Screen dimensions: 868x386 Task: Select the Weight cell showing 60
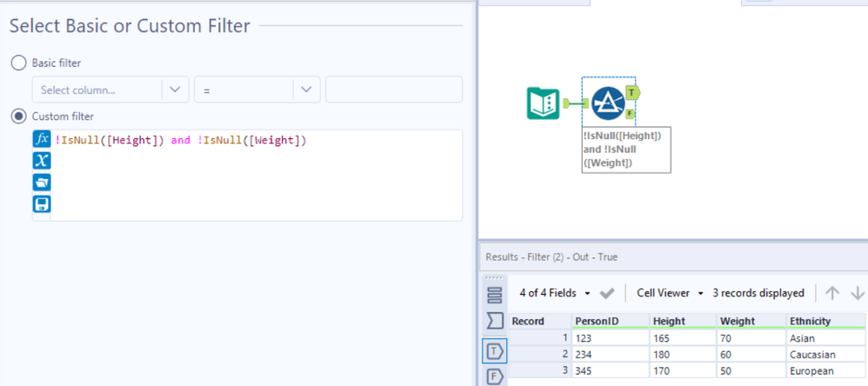coord(751,354)
